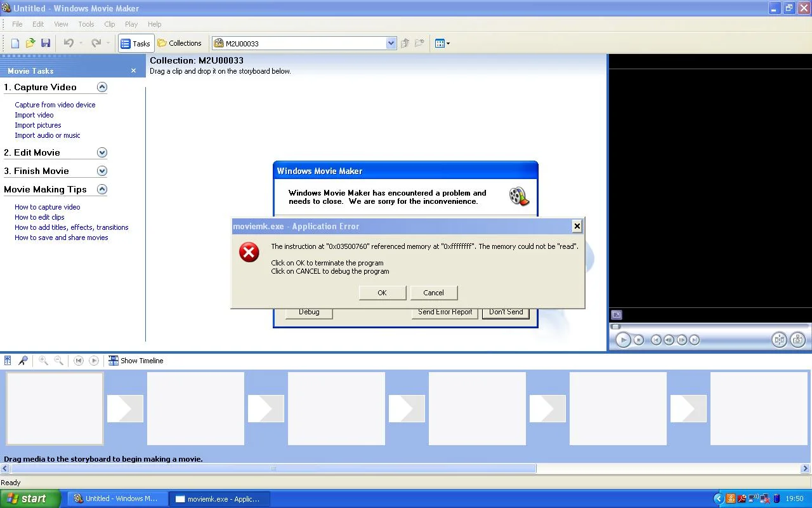Click Cancel in the Application Error dialog
The width and height of the screenshot is (812, 508).
pos(434,293)
